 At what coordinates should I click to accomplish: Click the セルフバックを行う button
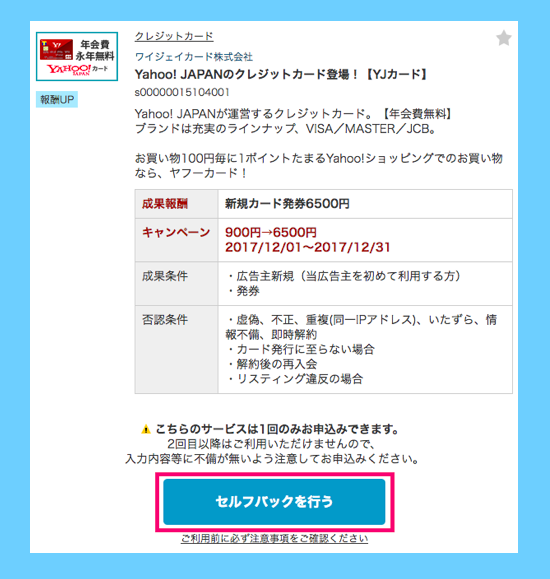coord(274,501)
